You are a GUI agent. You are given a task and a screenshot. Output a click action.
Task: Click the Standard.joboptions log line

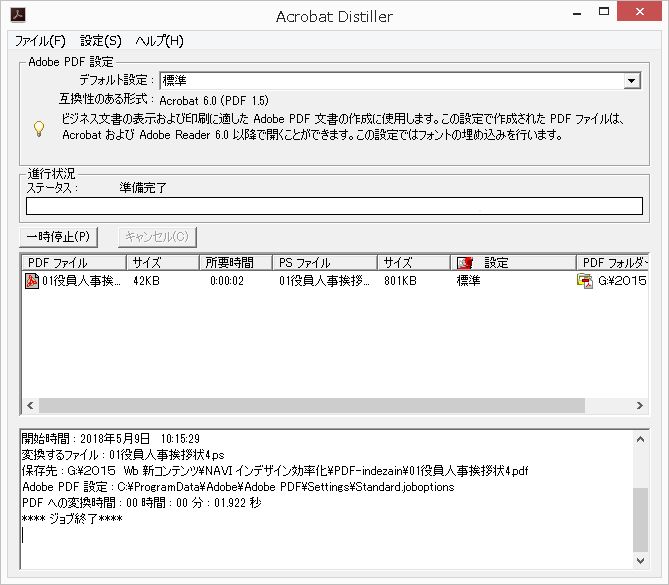click(238, 487)
